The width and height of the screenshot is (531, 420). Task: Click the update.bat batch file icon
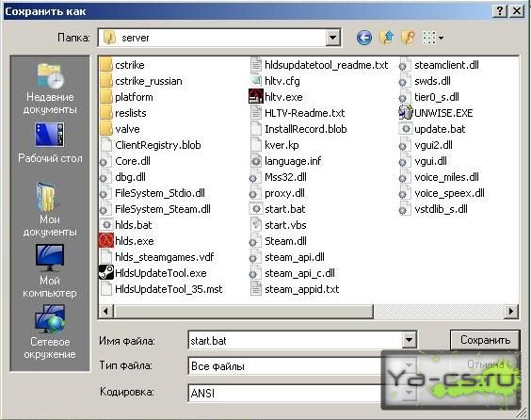click(x=406, y=129)
